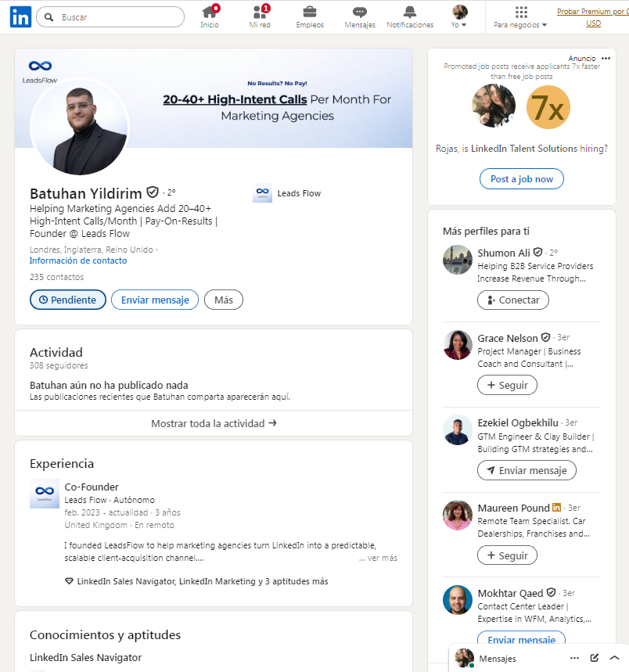Open Mensajes bar more options dots
This screenshot has height=672, width=629.
(x=574, y=658)
